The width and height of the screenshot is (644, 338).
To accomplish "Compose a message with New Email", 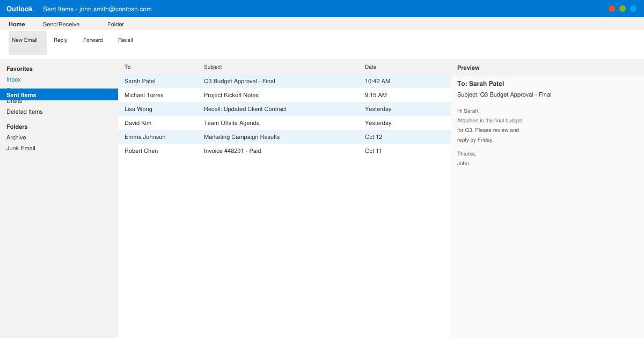I will click(28, 43).
